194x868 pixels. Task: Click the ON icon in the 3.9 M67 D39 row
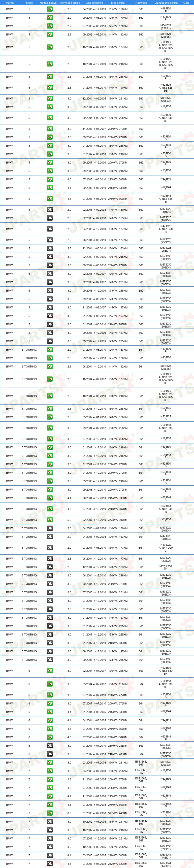[x=50, y=846]
